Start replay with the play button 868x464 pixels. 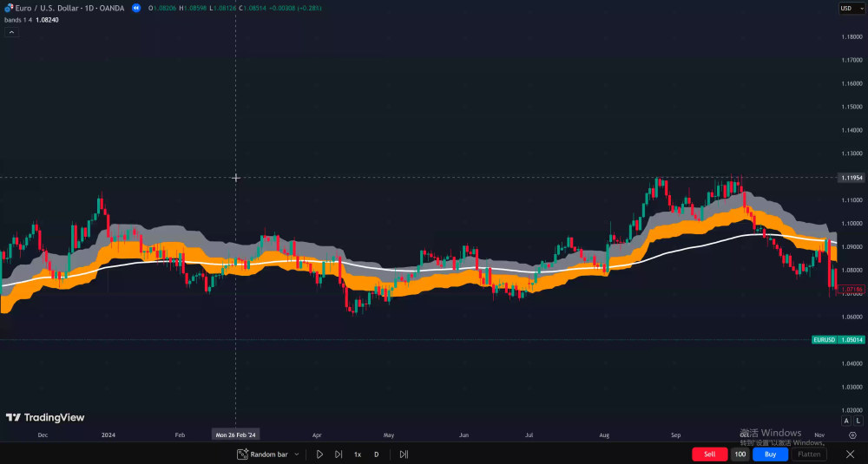[x=319, y=454]
